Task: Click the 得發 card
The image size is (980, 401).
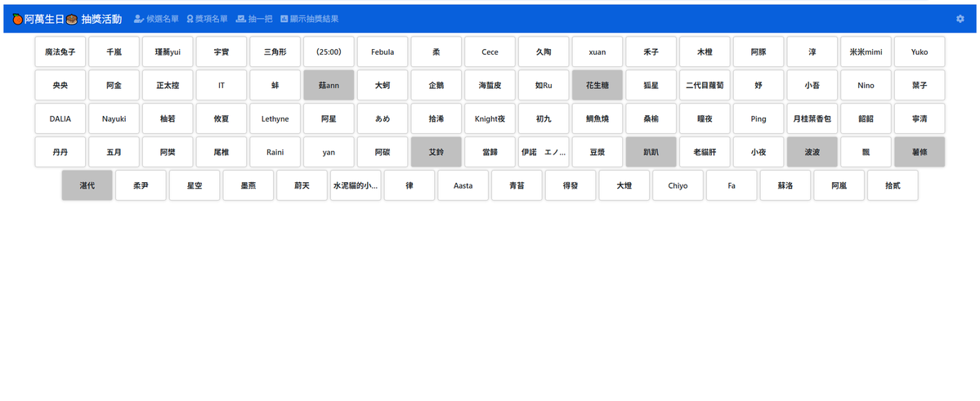Action: tap(571, 185)
